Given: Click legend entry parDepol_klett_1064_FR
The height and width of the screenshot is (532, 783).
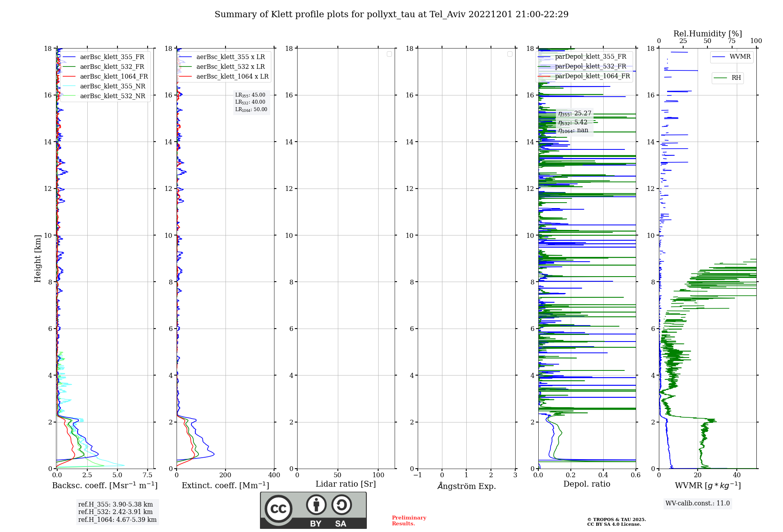Looking at the screenshot, I should pos(584,76).
